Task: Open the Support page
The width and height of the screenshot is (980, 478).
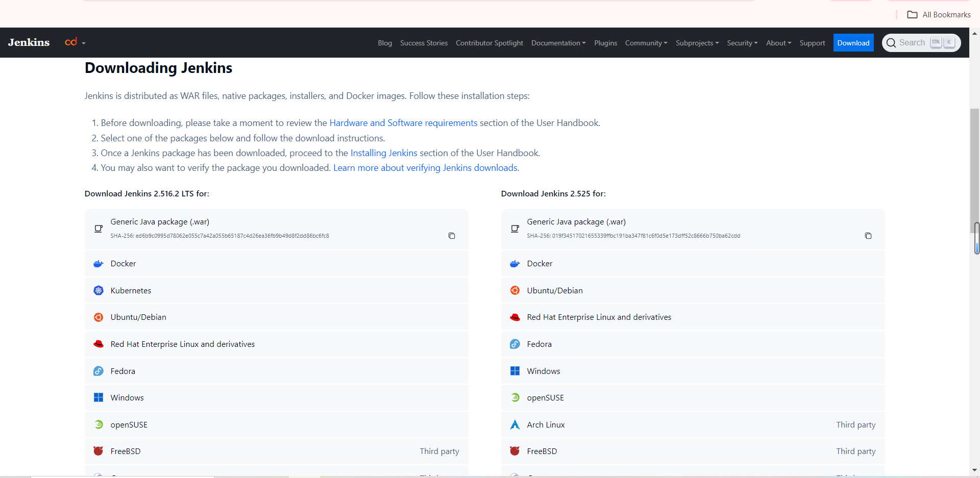Action: (x=812, y=43)
